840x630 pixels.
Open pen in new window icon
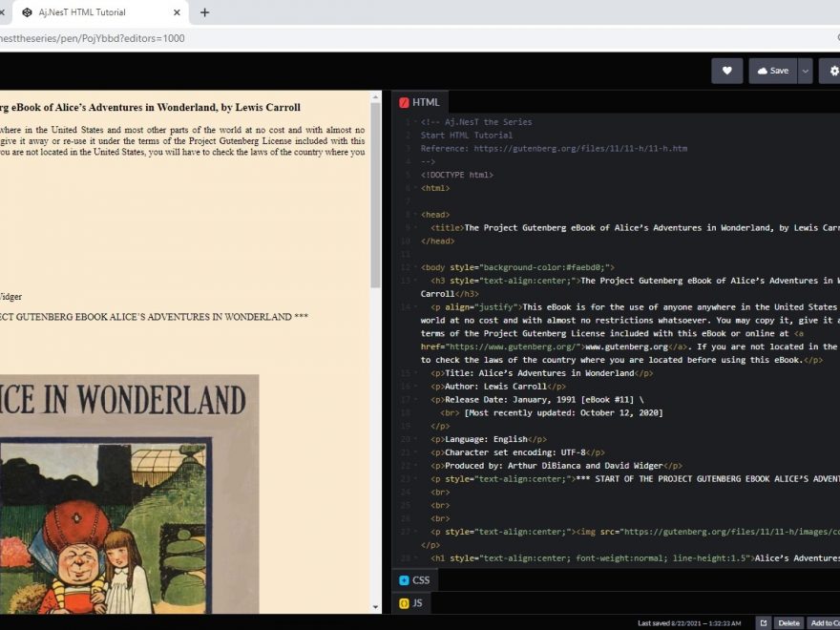coord(763,622)
